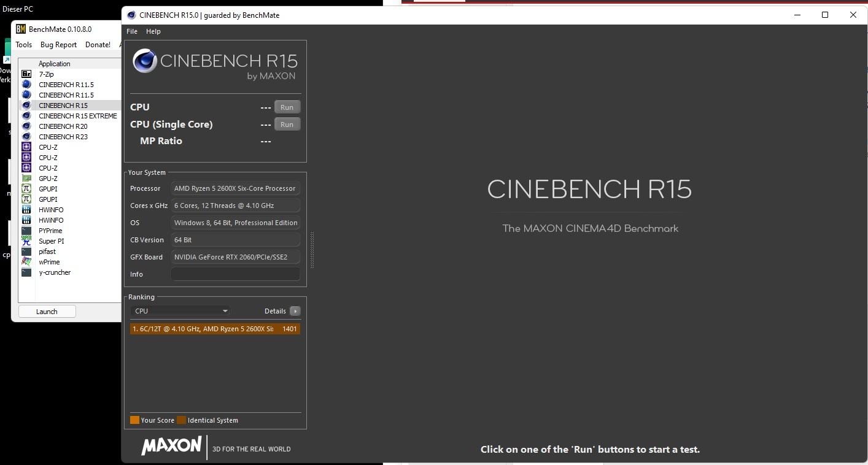This screenshot has height=465, width=868.
Task: Select Super PI in the BenchMate list
Action: click(52, 241)
